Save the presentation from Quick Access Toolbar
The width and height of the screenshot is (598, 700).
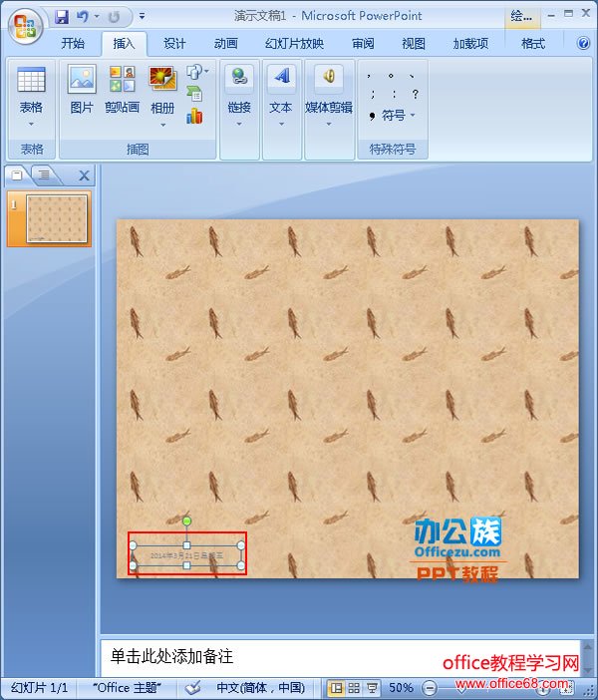click(x=62, y=17)
